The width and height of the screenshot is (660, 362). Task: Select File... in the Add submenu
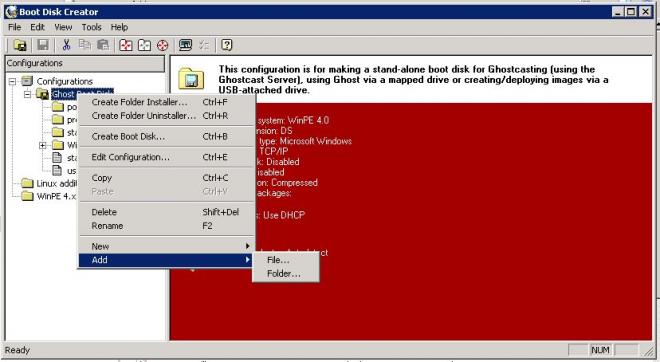pyautogui.click(x=286, y=260)
